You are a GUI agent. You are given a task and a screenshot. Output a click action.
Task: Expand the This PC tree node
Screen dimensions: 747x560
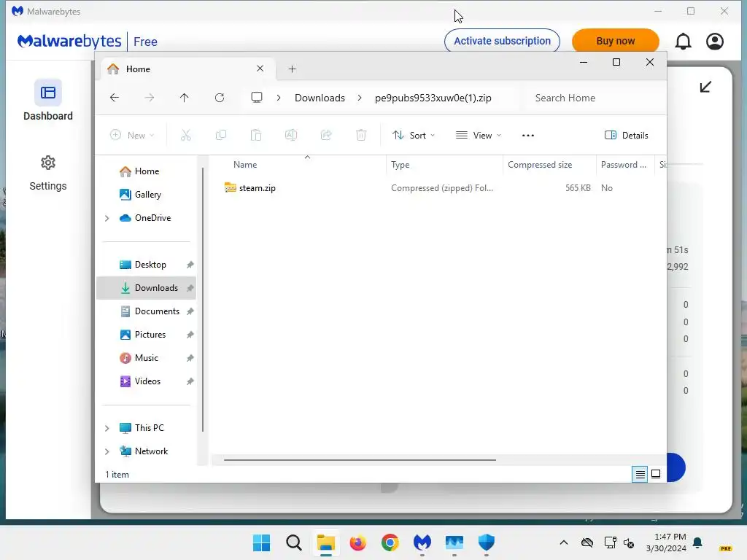107,428
